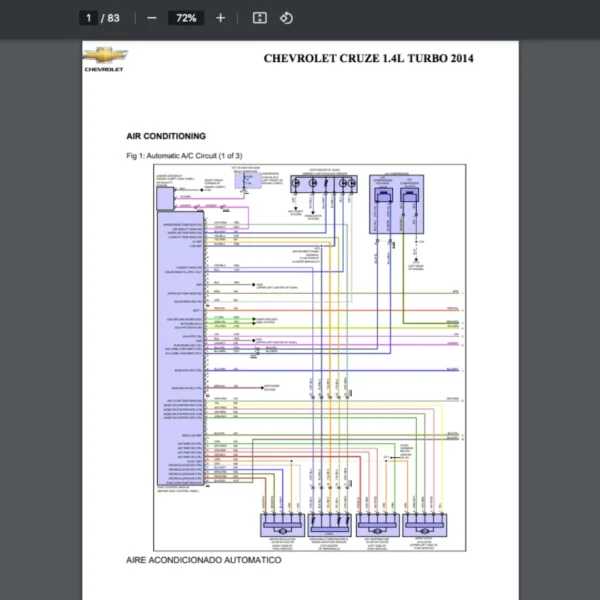Click the Fig 1 Automatic A/C Circuit caption

[x=184, y=155]
